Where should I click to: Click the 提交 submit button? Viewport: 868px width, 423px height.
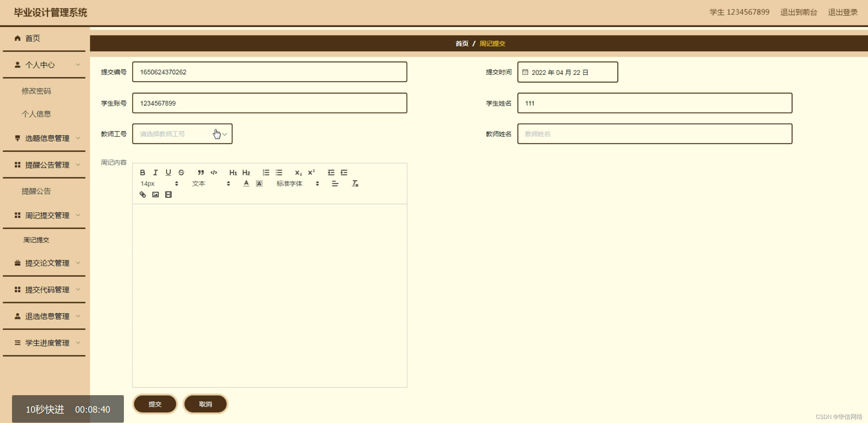pyautogui.click(x=155, y=404)
